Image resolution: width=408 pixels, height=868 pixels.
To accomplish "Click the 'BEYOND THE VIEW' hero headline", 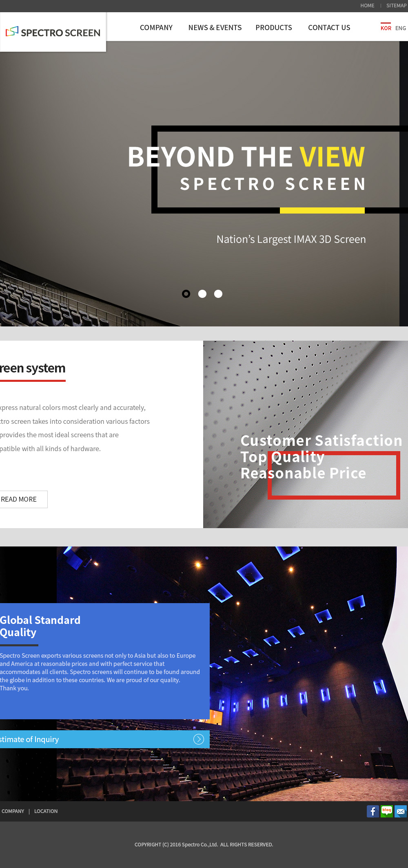I will point(246,156).
